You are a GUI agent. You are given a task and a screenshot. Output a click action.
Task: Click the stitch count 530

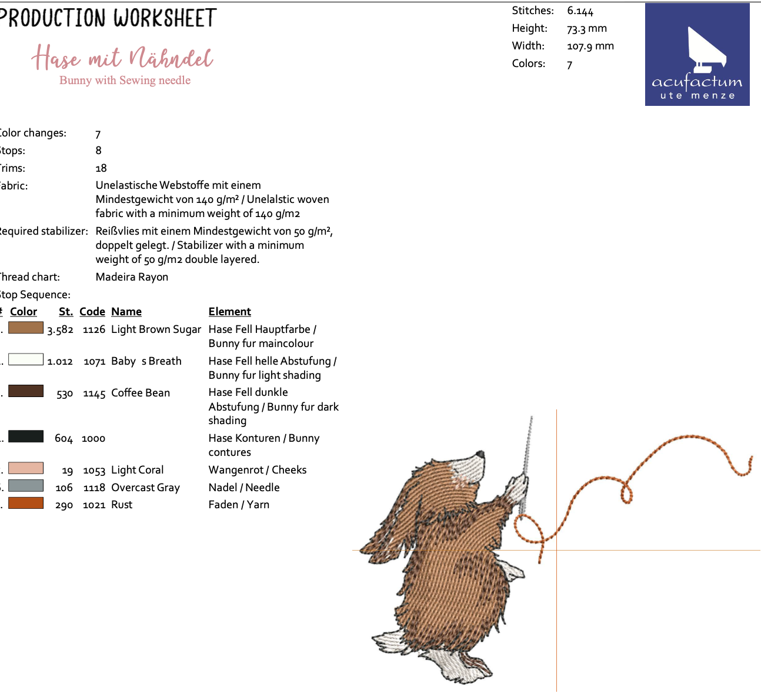[65, 394]
